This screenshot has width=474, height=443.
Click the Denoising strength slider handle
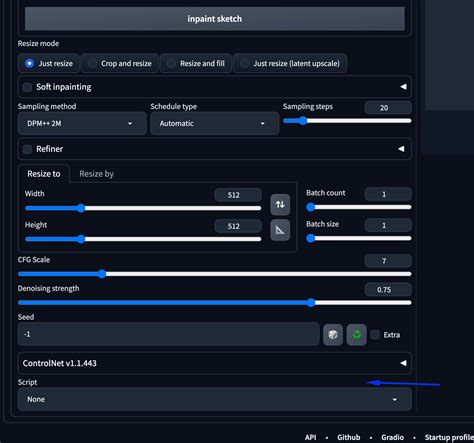click(311, 303)
